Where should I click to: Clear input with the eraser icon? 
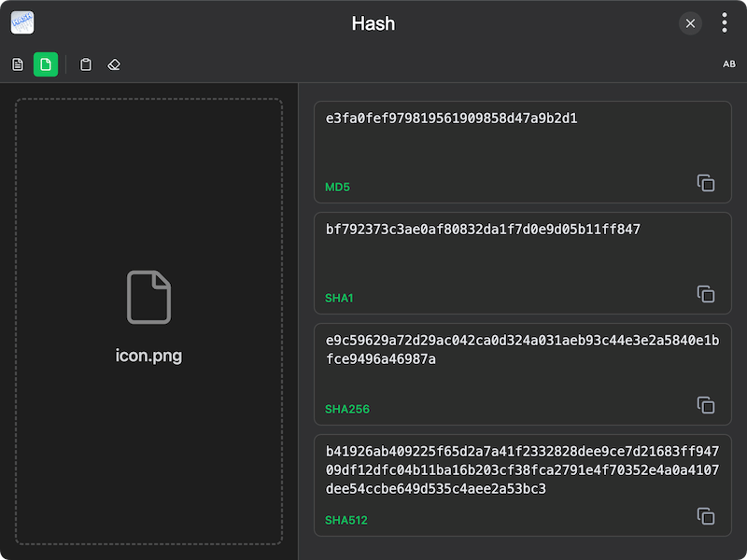click(x=114, y=64)
